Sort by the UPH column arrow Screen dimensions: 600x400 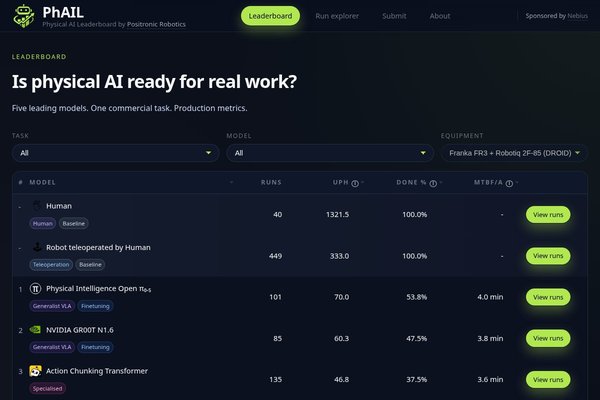(362, 182)
